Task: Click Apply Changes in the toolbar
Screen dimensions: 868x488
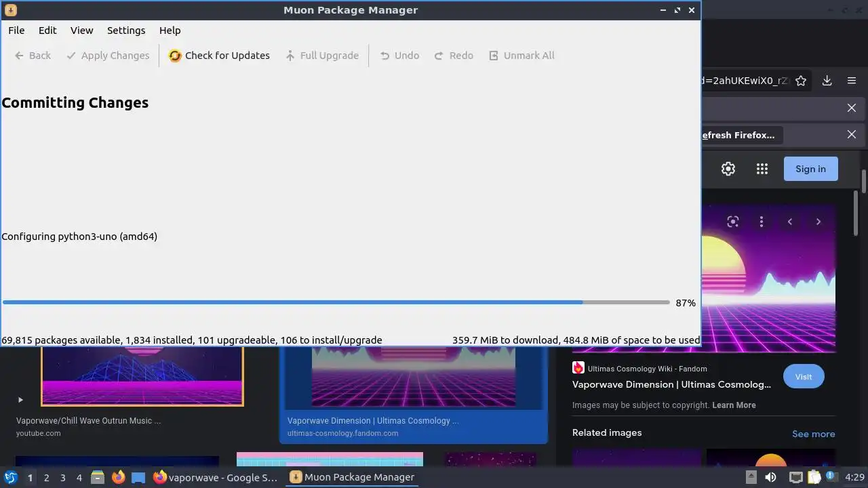Action: pyautogui.click(x=108, y=56)
